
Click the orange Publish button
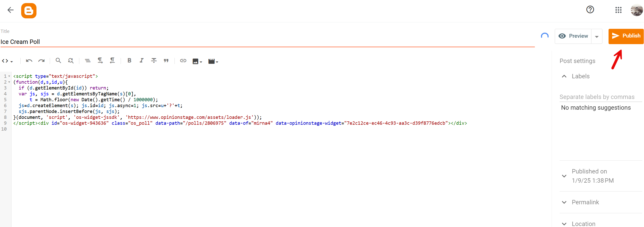point(626,36)
